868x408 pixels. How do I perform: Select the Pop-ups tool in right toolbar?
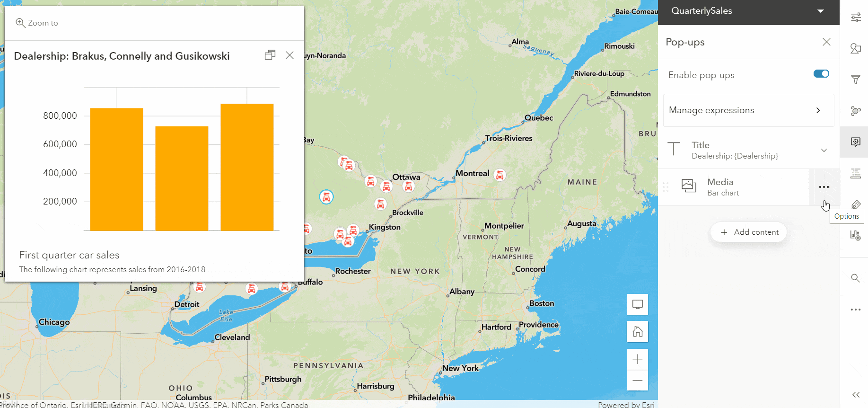point(856,142)
